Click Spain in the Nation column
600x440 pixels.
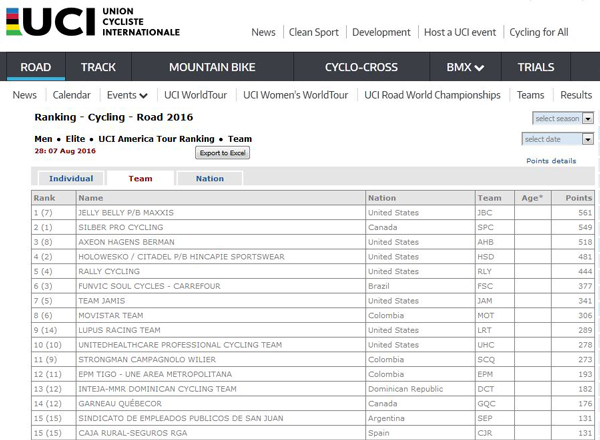click(378, 433)
